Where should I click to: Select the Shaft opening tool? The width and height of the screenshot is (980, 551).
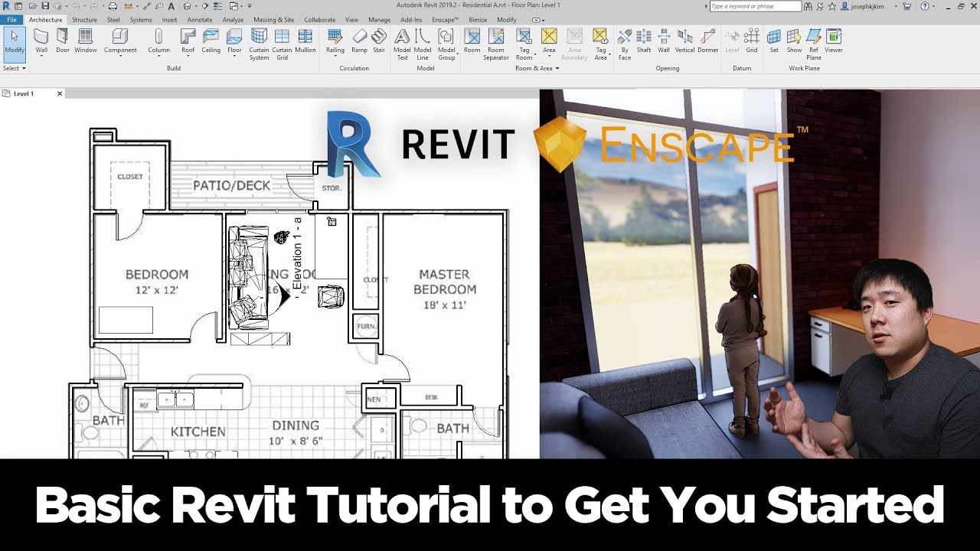[x=644, y=42]
